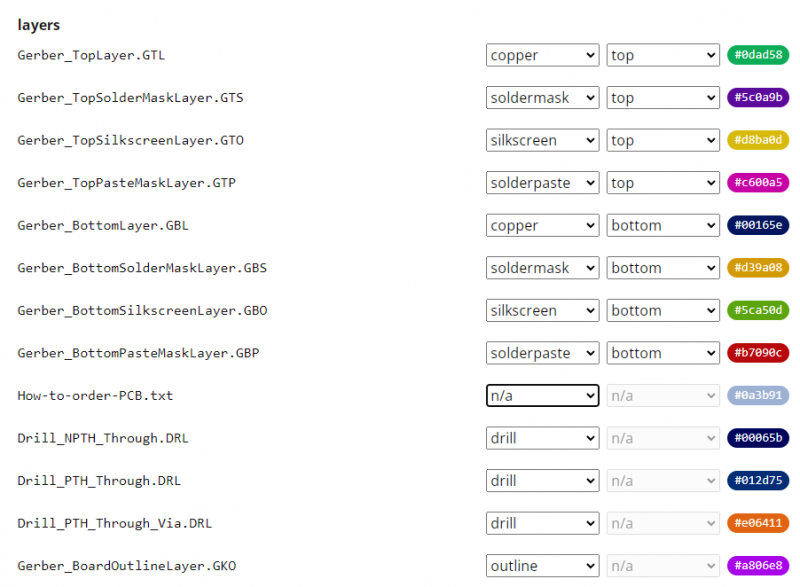Expand type dropdown for Drill_NPTH_Through.DRL
This screenshot has width=800, height=587.
[x=542, y=438]
